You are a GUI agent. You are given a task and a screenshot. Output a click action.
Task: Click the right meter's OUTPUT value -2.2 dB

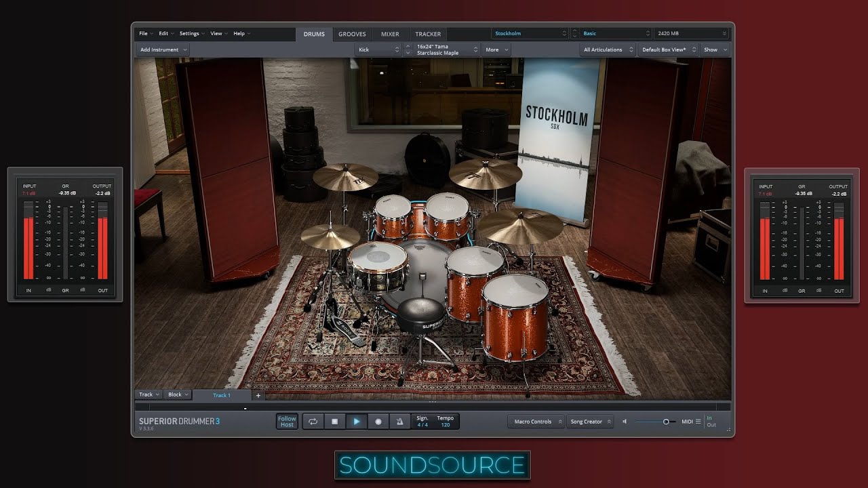tap(840, 193)
